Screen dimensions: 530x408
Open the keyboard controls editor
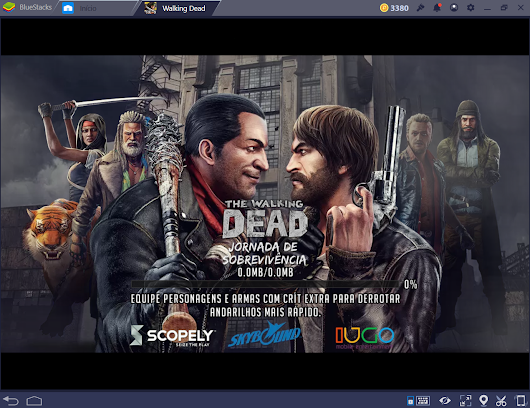[x=423, y=401]
